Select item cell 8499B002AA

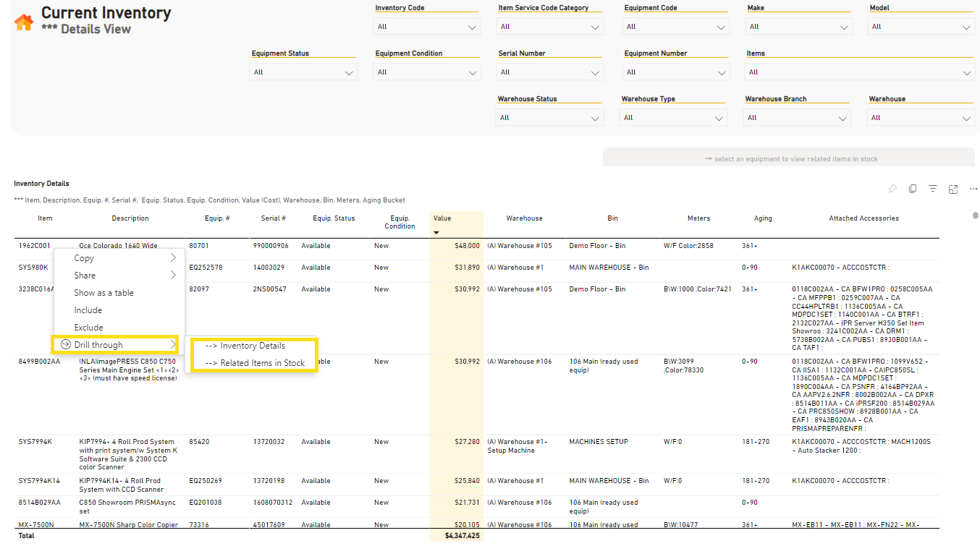coord(39,362)
